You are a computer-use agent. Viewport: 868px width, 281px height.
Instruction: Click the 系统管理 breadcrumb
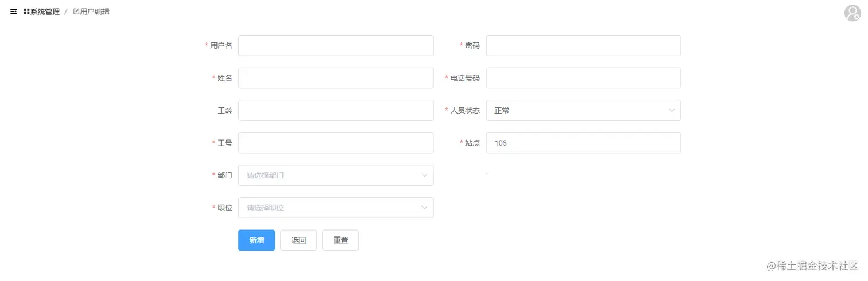pyautogui.click(x=41, y=11)
